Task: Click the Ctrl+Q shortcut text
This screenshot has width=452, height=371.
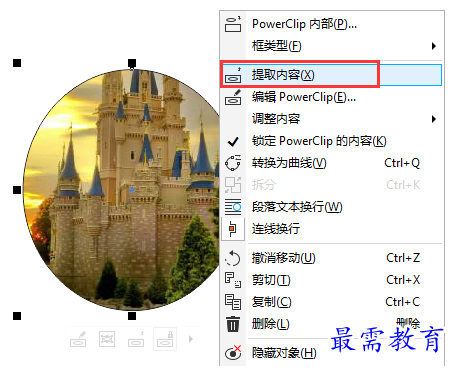Action: tap(402, 163)
